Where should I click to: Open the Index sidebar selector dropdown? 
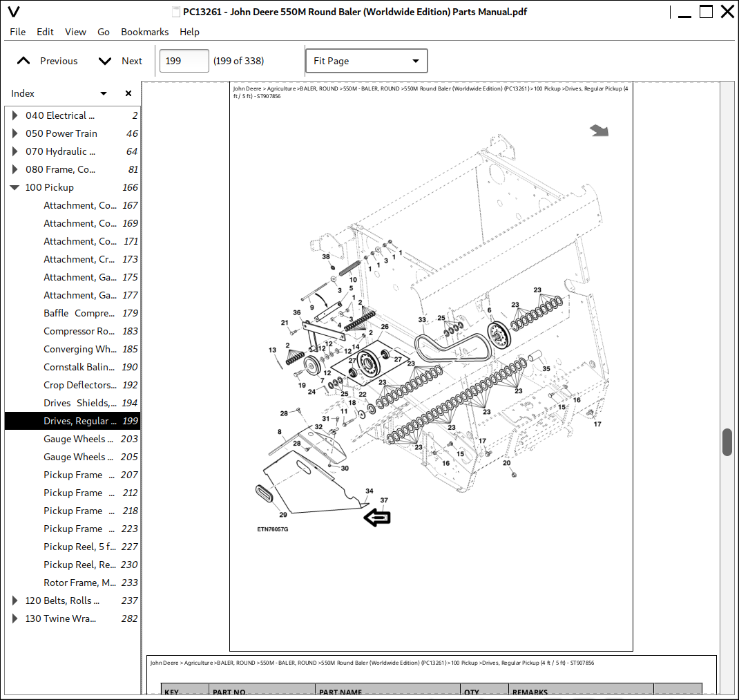(x=104, y=93)
